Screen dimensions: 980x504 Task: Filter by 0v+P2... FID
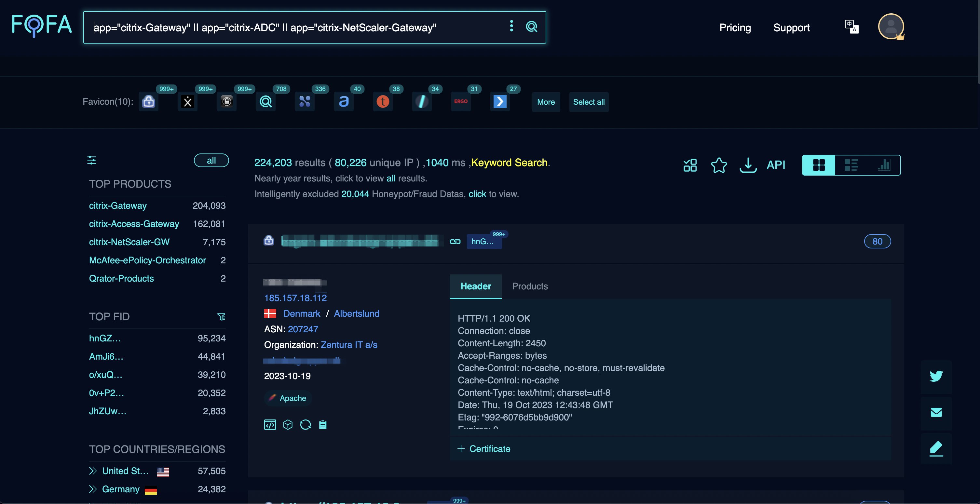106,393
